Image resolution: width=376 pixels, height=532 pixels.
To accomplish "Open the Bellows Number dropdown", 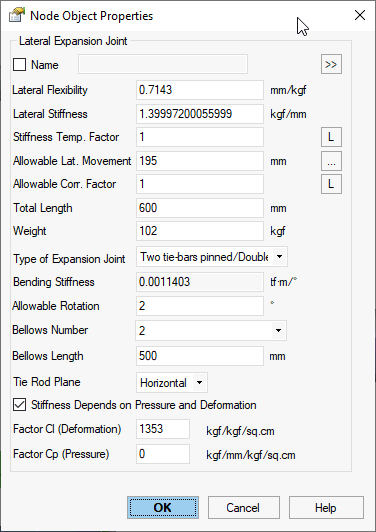I will pos(278,330).
